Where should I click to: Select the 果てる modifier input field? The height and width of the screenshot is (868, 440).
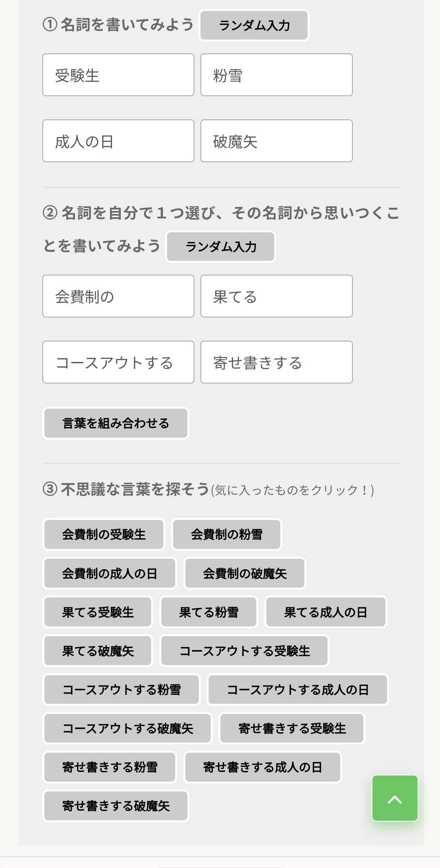tap(276, 296)
